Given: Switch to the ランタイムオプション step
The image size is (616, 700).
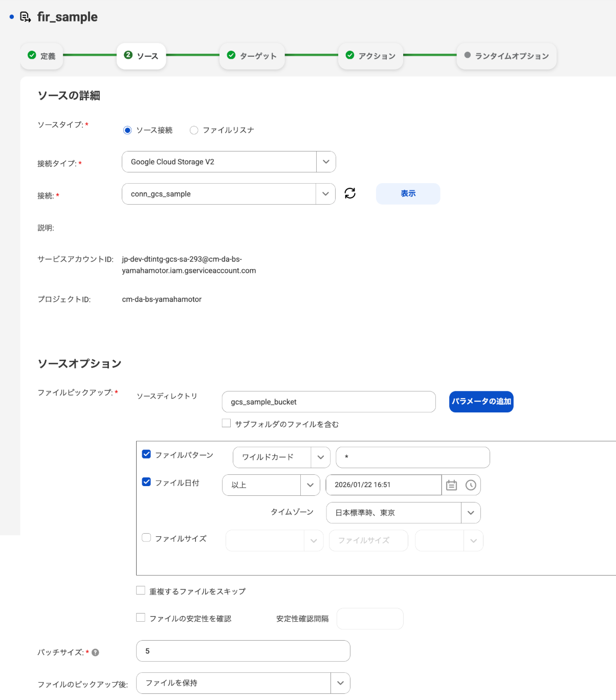Looking at the screenshot, I should click(x=507, y=56).
